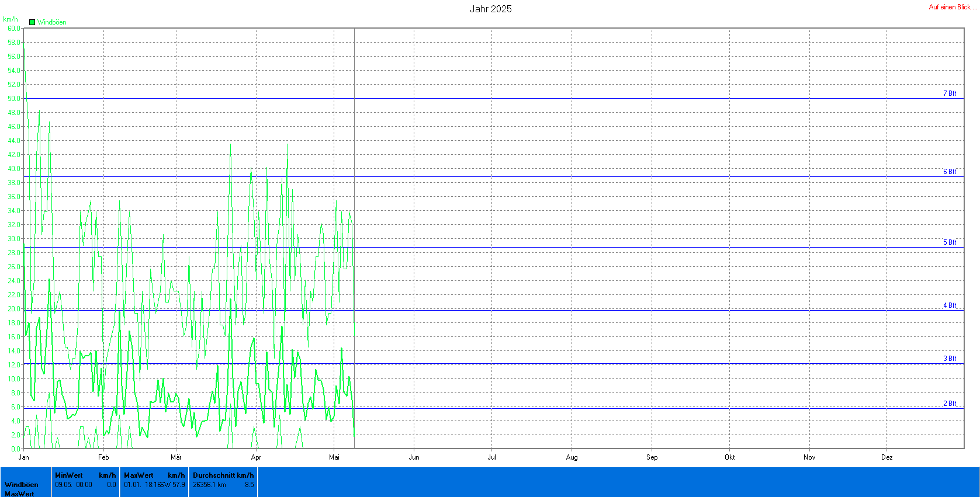Click the 'Dez' month axis label
Screen dimensions: 980x497
[886, 457]
